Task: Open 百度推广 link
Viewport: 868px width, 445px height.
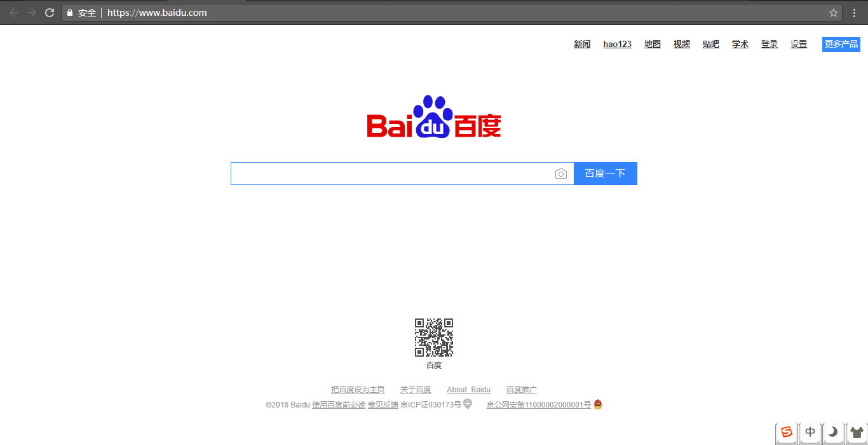Action: pos(522,390)
